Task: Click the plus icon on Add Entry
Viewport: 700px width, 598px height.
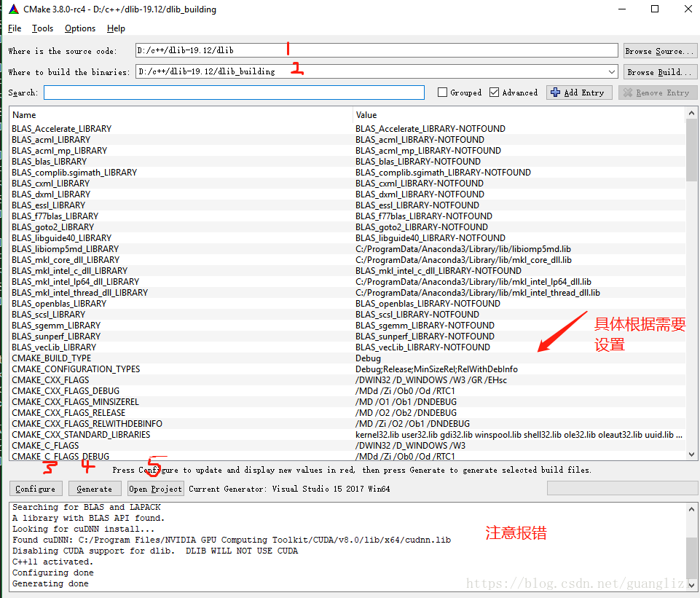Action: [555, 93]
